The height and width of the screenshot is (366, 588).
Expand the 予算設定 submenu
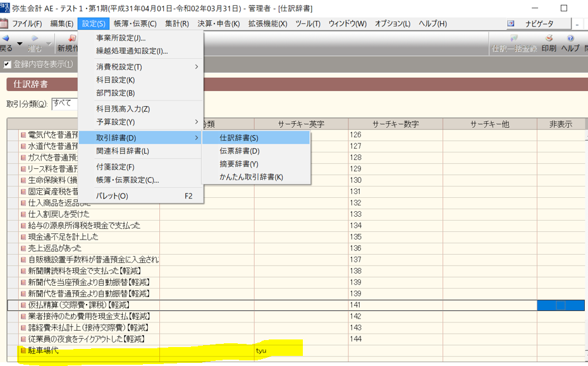coord(146,122)
